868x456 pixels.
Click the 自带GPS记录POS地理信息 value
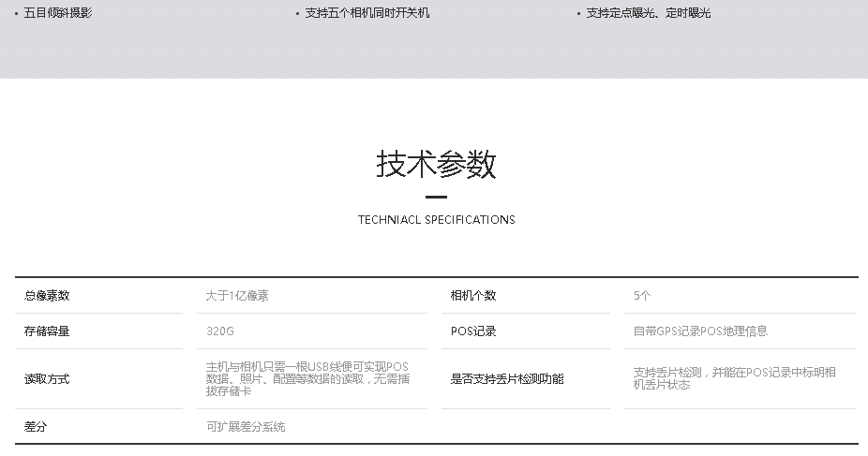(700, 331)
